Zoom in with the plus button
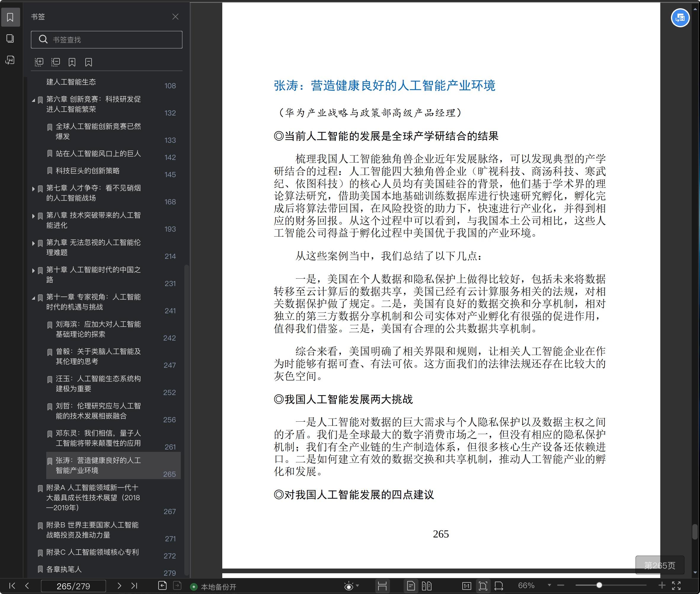Screen dimensions: 700x594 click(x=662, y=585)
